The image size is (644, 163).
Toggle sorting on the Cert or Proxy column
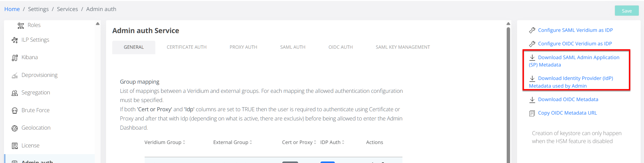tap(315, 142)
